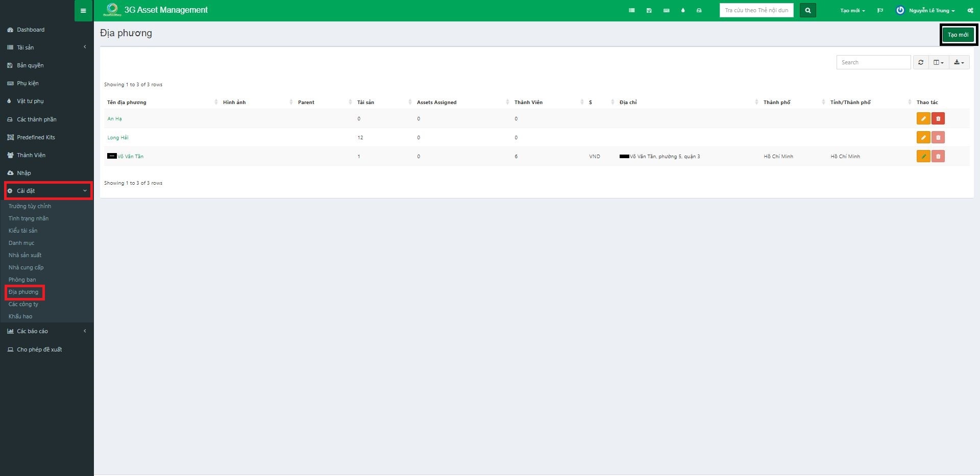
Task: Click the green Tạo mới button
Action: [958, 35]
